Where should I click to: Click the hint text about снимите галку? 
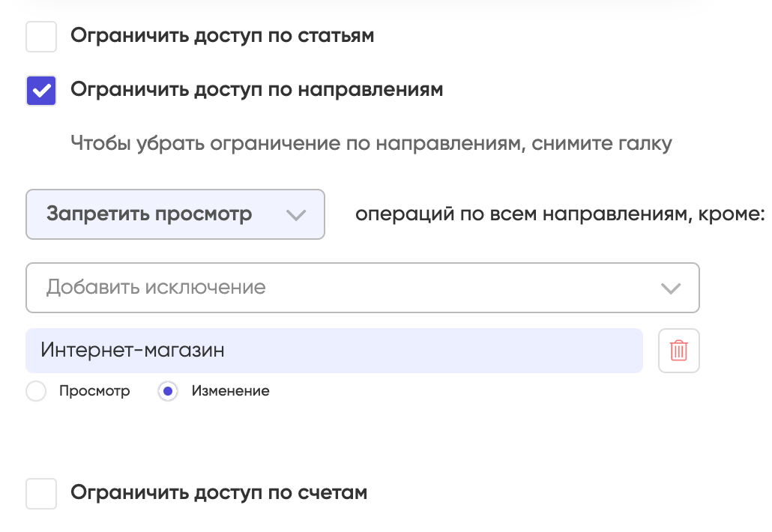tap(371, 144)
